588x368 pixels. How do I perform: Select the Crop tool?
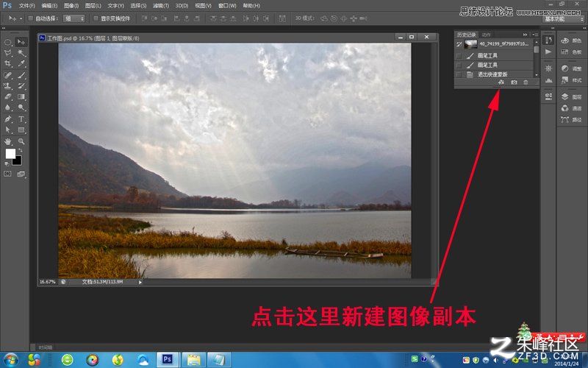point(7,64)
